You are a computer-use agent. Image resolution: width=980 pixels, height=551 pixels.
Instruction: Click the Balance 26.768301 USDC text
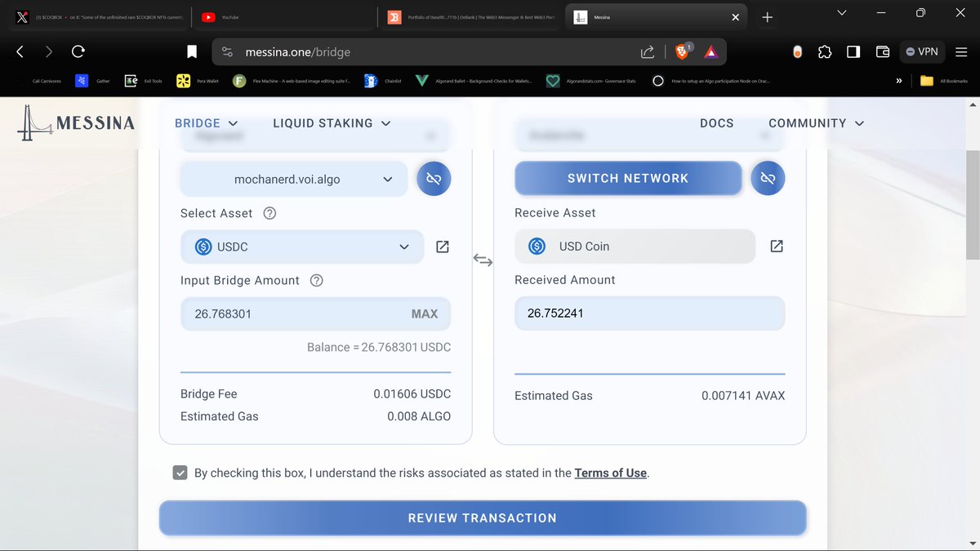tap(379, 347)
